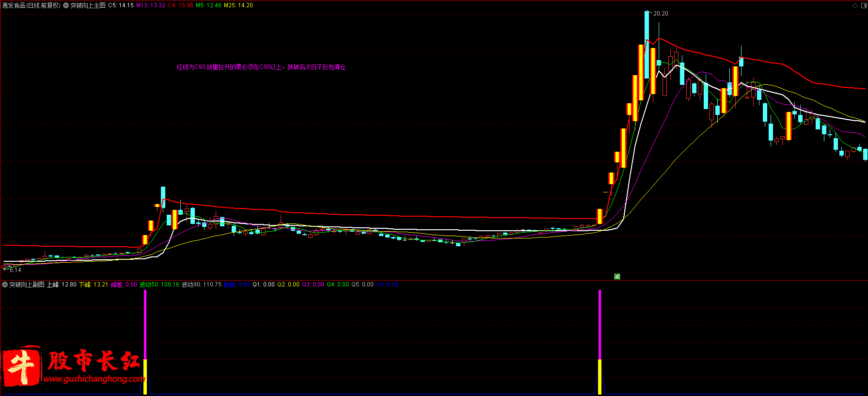This screenshot has height=396, width=868.
Task: Click the 波动90: 110.75 readout
Action: 202,285
